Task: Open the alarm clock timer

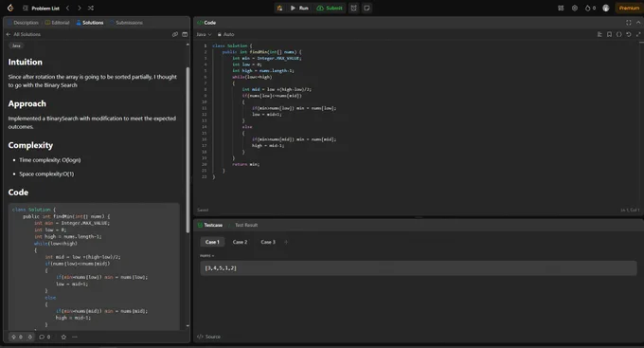Action: tap(353, 8)
